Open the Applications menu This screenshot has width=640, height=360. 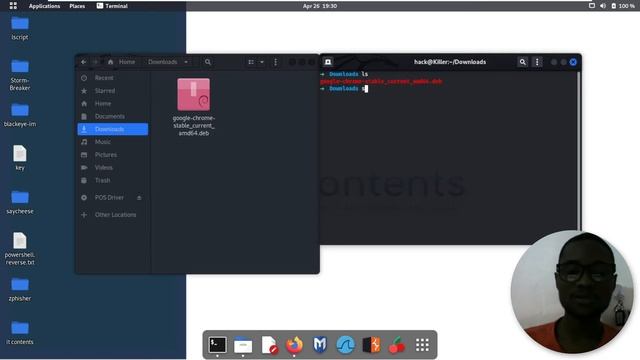click(x=44, y=6)
